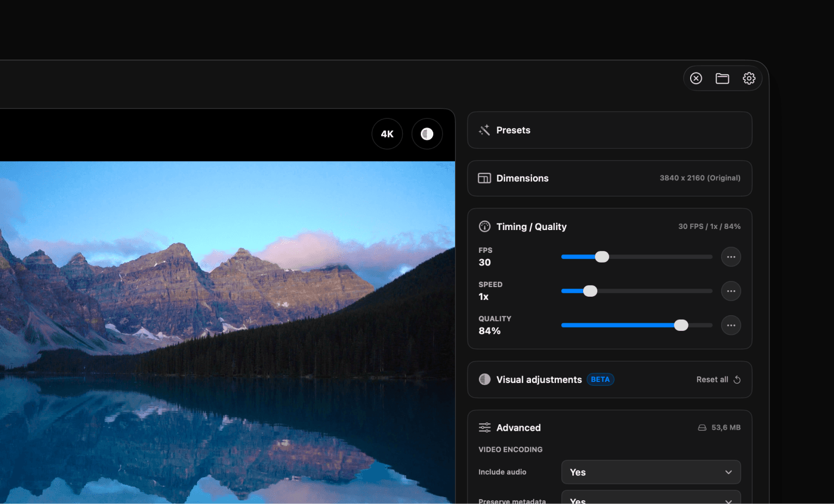Collapse the Advanced section header
834x504 pixels.
pos(610,428)
